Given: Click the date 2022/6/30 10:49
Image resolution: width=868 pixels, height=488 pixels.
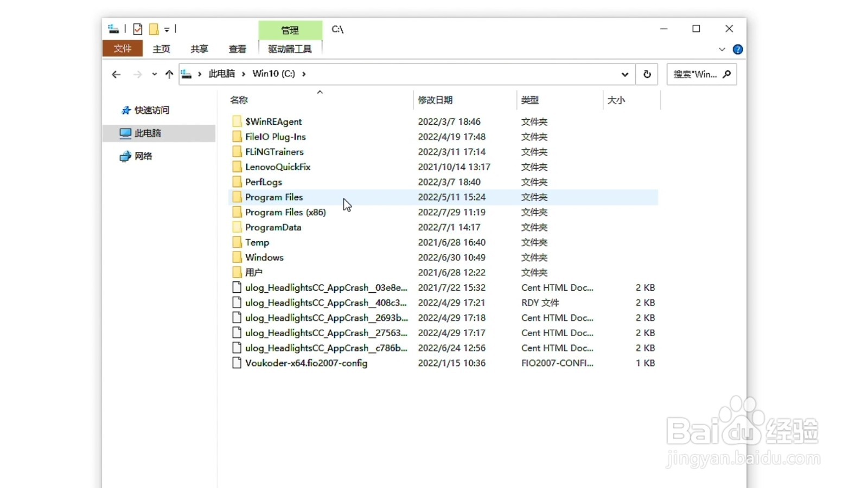Looking at the screenshot, I should 452,258.
